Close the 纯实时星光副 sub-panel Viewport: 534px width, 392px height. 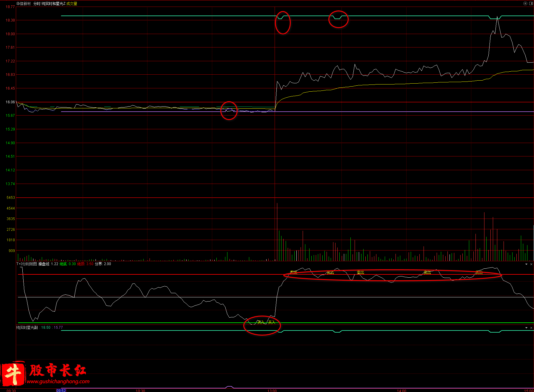coord(531,328)
